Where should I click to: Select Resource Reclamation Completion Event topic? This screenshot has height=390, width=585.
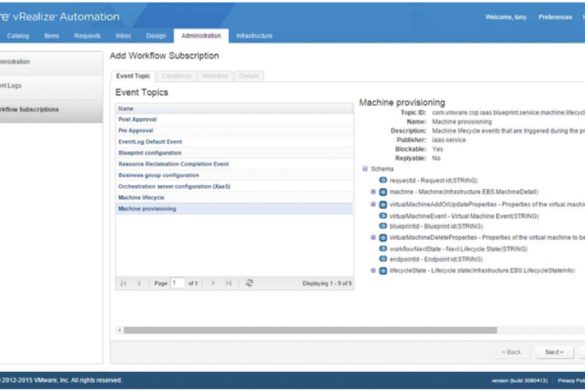pos(234,164)
